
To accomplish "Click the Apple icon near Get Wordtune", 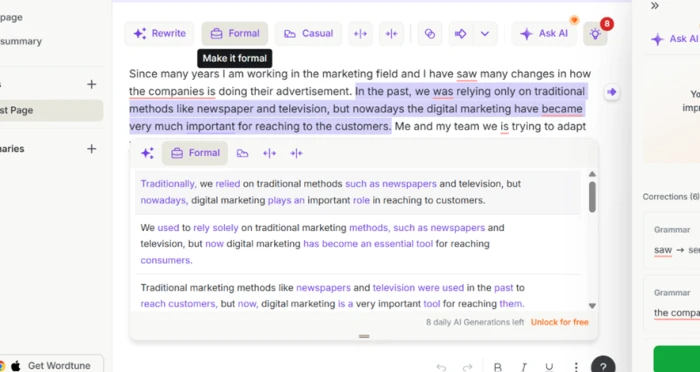I will point(16,366).
